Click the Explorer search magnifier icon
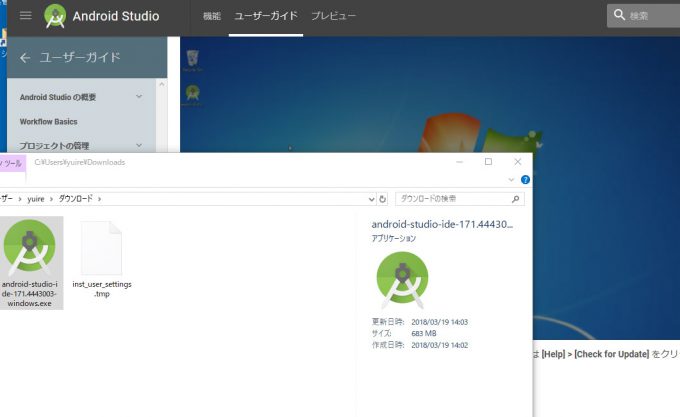 [516, 199]
